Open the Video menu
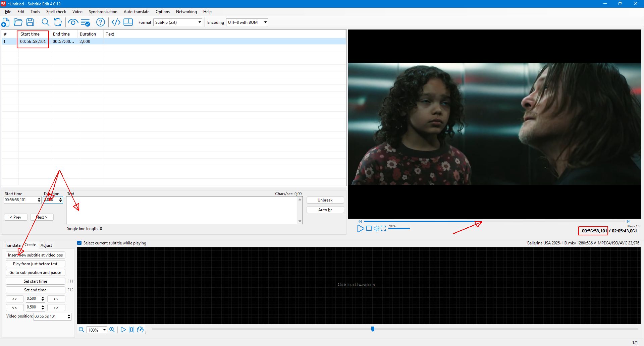The height and width of the screenshot is (346, 644). [77, 12]
